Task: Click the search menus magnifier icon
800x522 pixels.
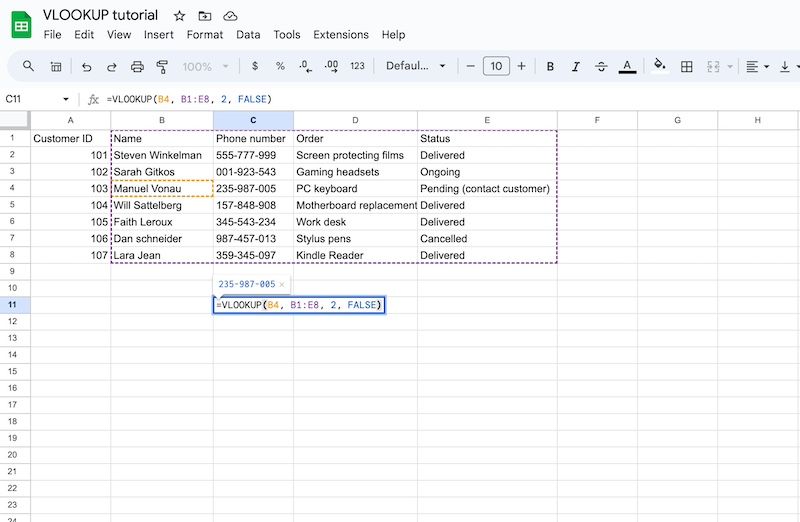Action: pos(29,66)
